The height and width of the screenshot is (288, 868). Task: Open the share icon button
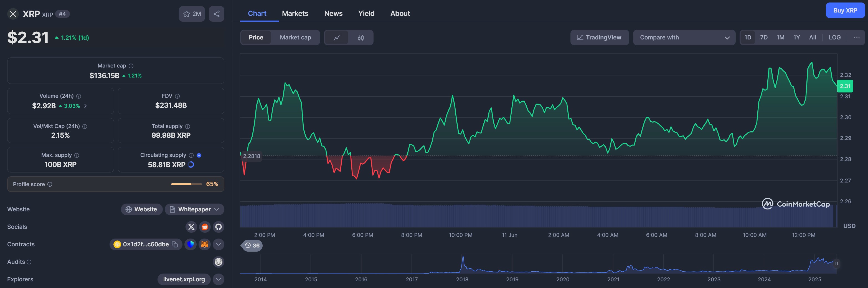click(216, 14)
